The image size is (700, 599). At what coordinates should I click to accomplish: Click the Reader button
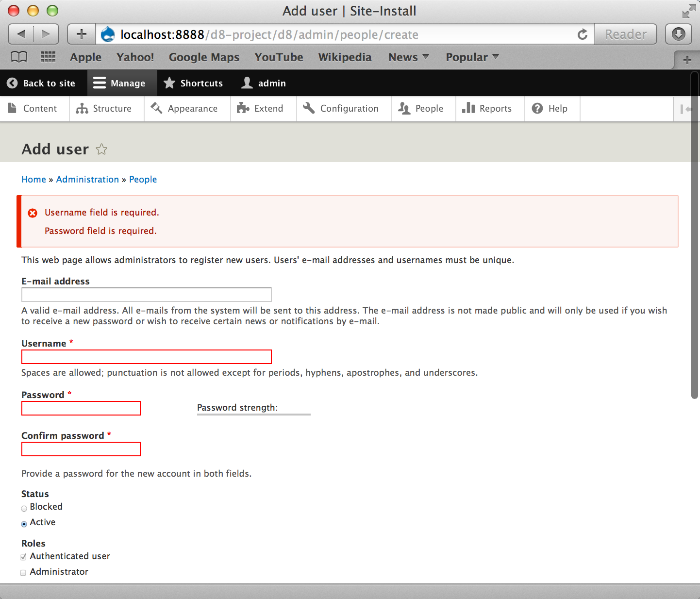626,34
